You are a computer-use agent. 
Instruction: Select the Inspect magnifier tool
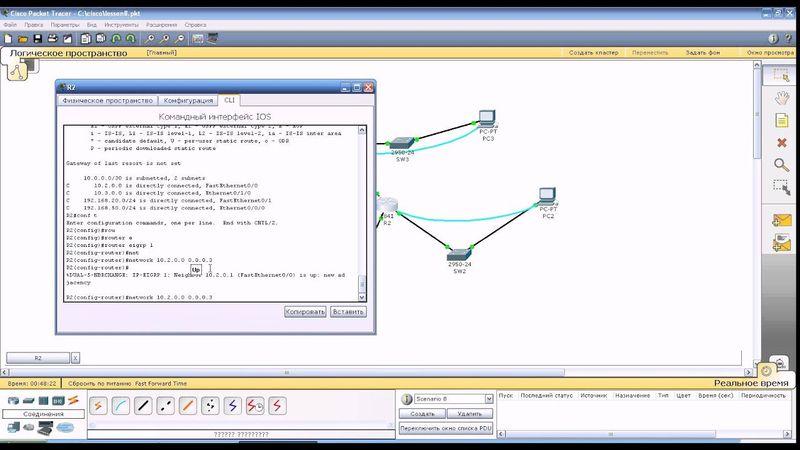coord(781,165)
